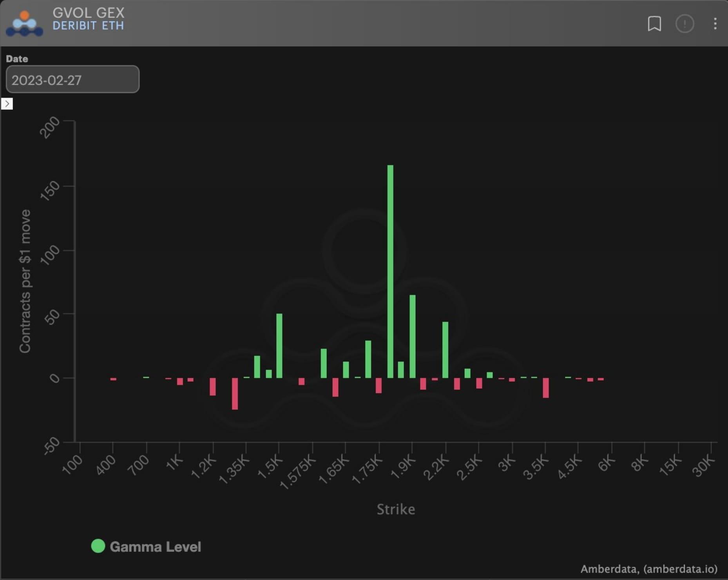Click the green bar at 1.5K strike
The image size is (728, 580).
[x=279, y=345]
